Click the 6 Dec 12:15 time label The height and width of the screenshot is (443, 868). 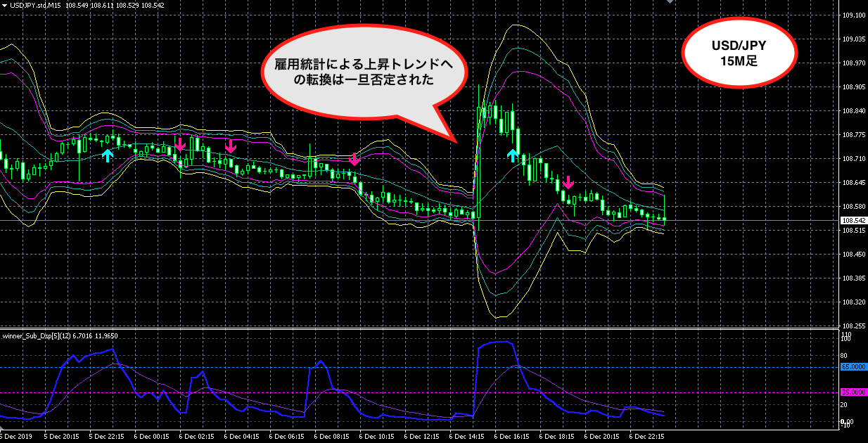pyautogui.click(x=422, y=436)
